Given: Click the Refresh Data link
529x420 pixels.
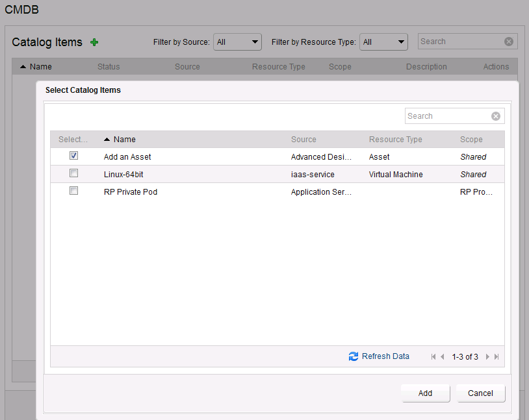Looking at the screenshot, I should click(x=385, y=356).
